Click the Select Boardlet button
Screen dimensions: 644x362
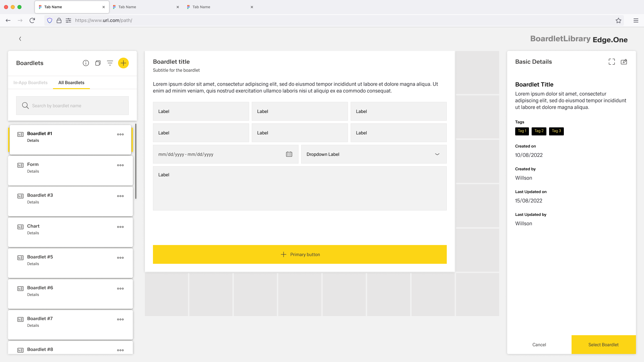[603, 345]
